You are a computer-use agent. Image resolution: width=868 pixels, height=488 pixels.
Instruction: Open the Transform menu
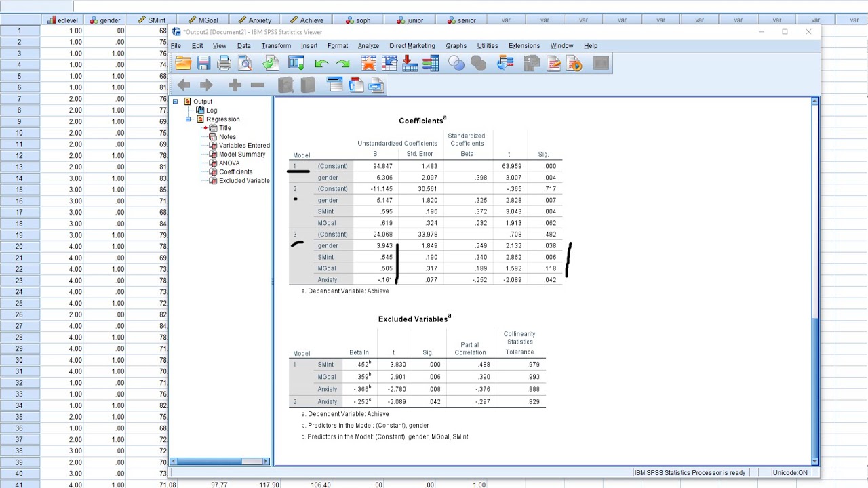coord(276,46)
